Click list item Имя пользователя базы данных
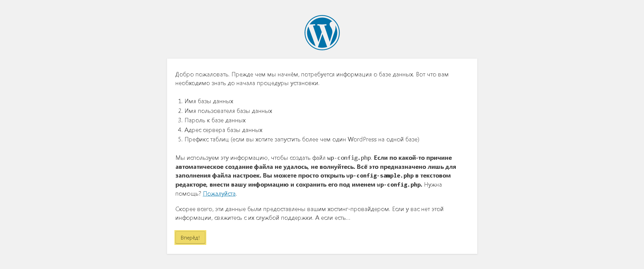The width and height of the screenshot is (644, 269). click(228, 111)
